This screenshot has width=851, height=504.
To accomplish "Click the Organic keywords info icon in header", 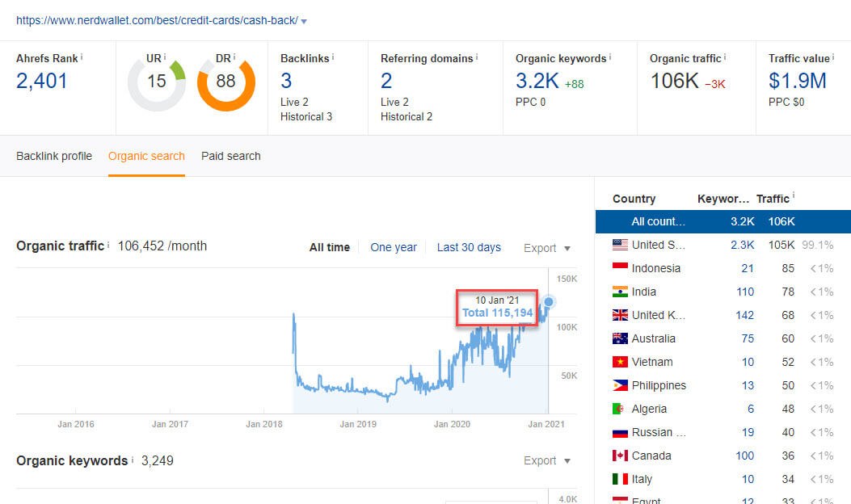I will click(x=610, y=57).
